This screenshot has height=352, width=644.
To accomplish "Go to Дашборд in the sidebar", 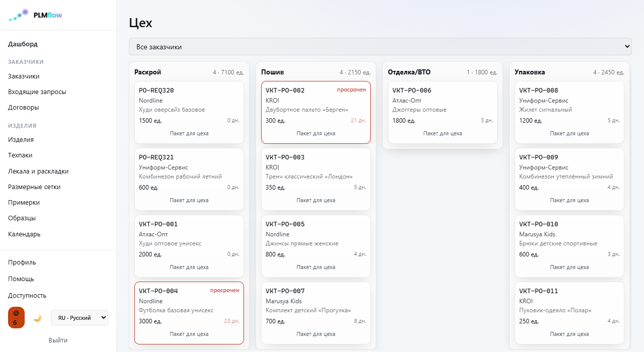I will 23,44.
